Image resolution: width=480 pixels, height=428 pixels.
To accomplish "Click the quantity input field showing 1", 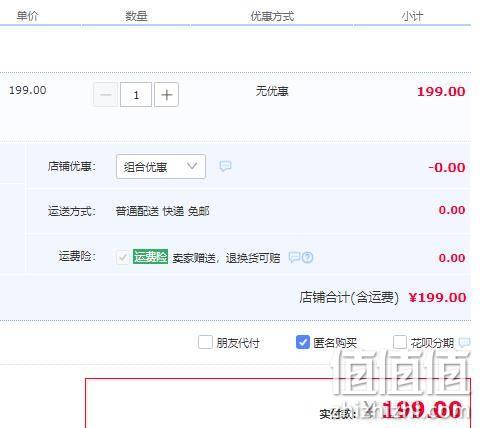I will pos(136,95).
